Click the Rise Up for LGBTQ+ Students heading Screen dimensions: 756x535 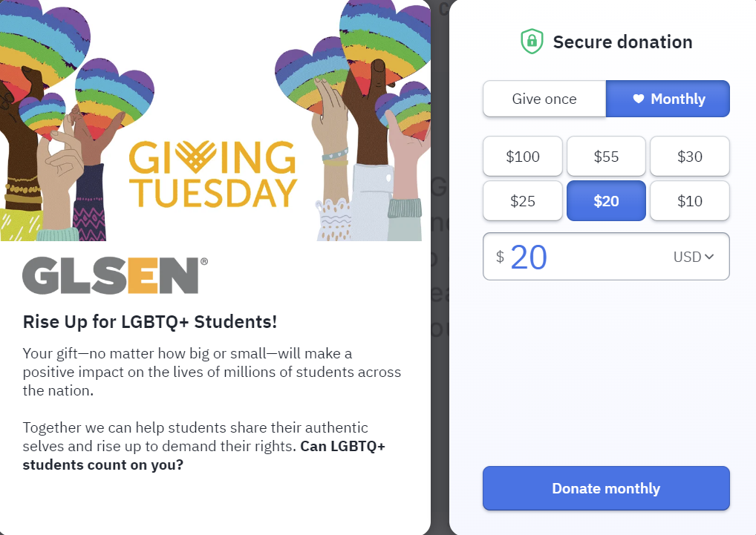coord(150,322)
